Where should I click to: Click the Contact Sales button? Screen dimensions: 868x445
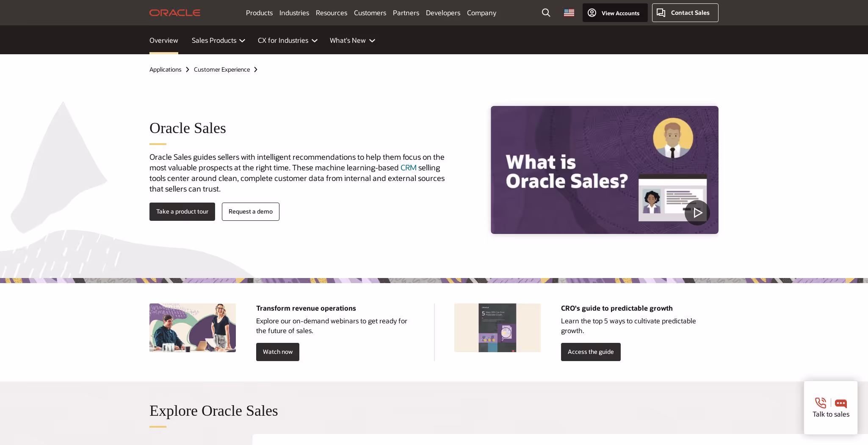(x=685, y=13)
